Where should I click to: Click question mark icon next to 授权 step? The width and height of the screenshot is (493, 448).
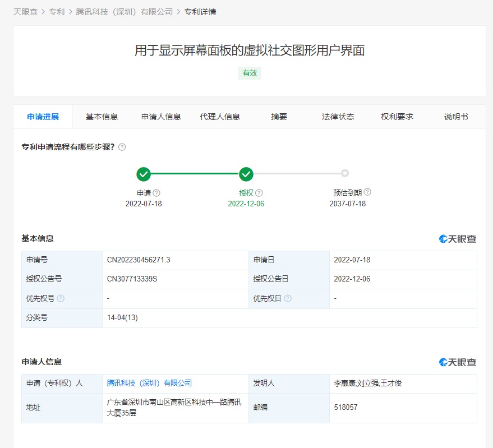(259, 193)
